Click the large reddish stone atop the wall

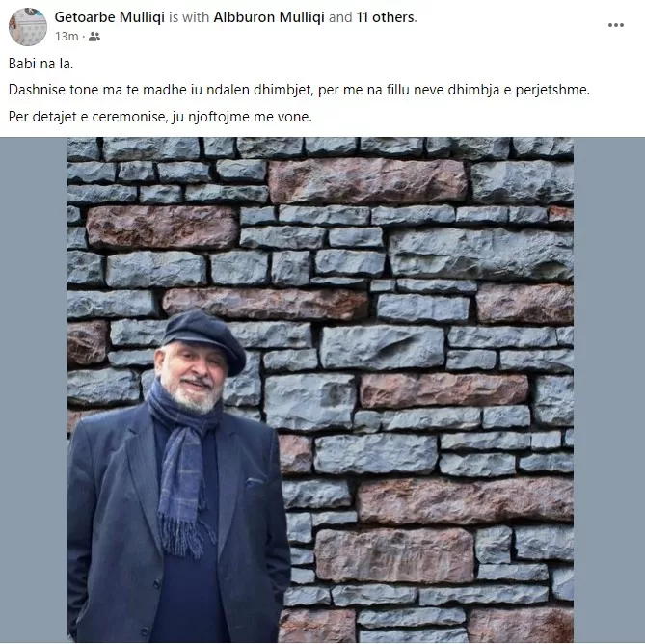[x=367, y=181]
